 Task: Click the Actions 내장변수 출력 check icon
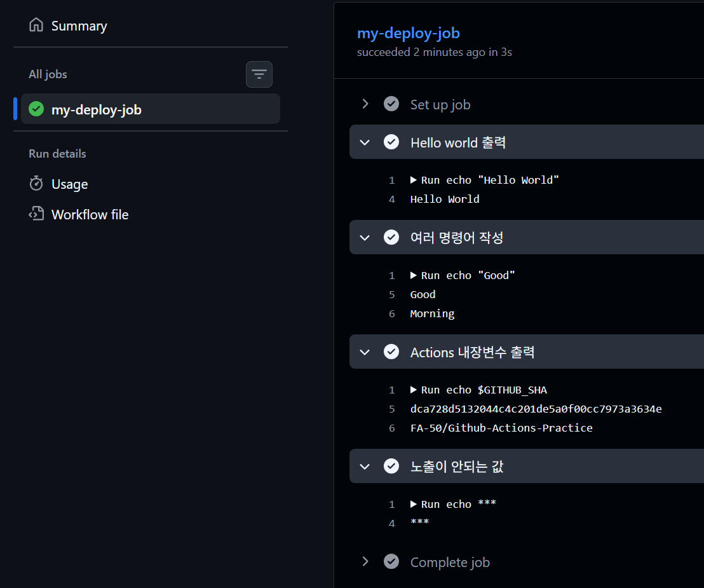click(x=391, y=352)
